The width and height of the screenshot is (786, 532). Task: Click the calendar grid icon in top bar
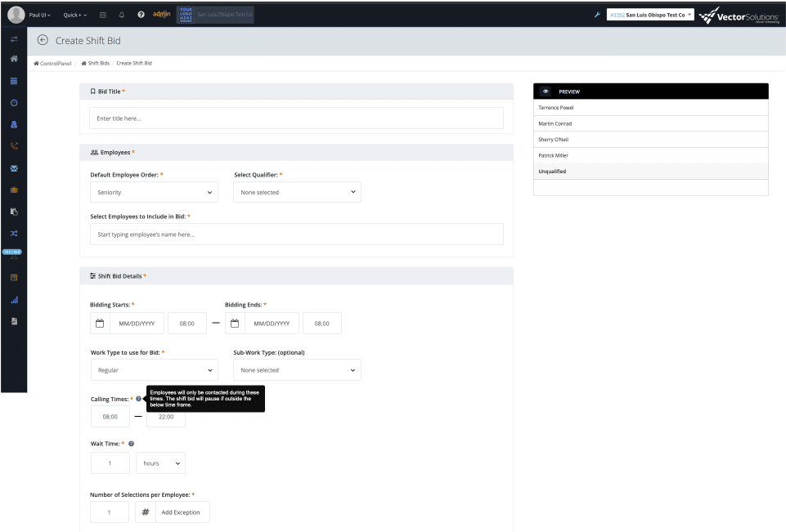[x=103, y=15]
